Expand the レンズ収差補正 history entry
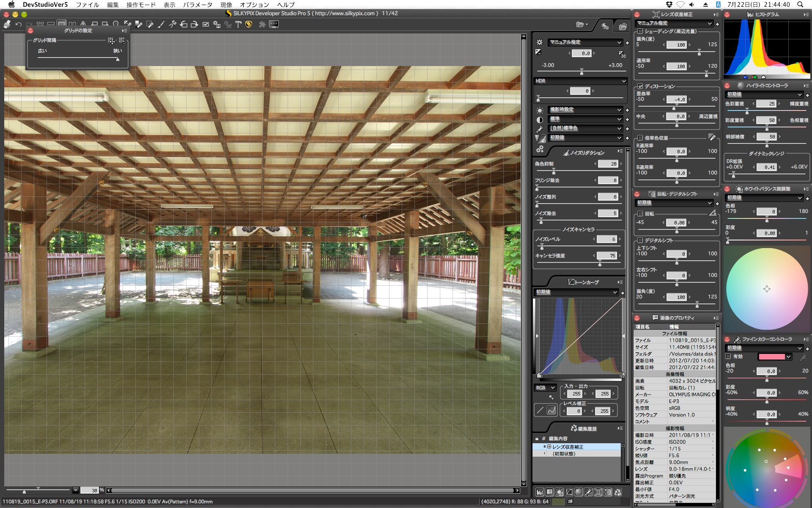812x508 pixels. [x=549, y=447]
